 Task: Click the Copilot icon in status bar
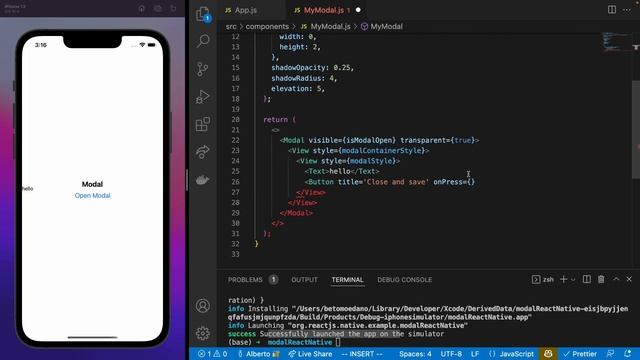548,353
